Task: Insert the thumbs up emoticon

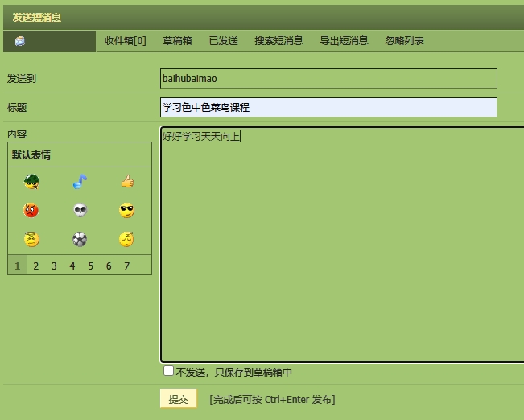Action: (x=127, y=182)
